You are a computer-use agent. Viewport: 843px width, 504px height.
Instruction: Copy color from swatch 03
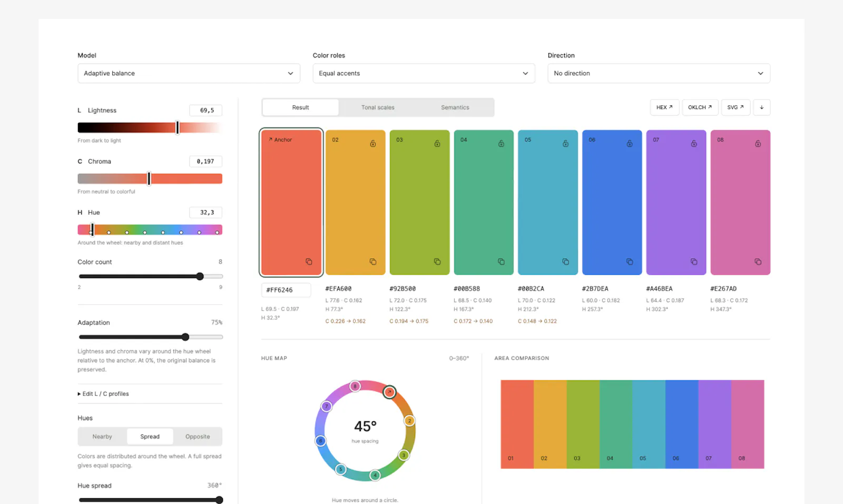437,262
